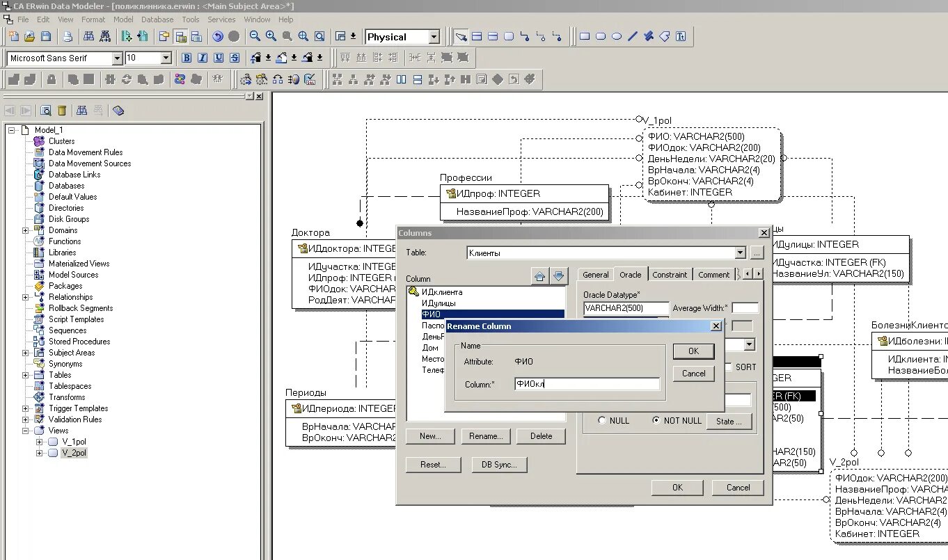Open a model file from toolbar
This screenshot has width=948, height=560.
coord(30,36)
